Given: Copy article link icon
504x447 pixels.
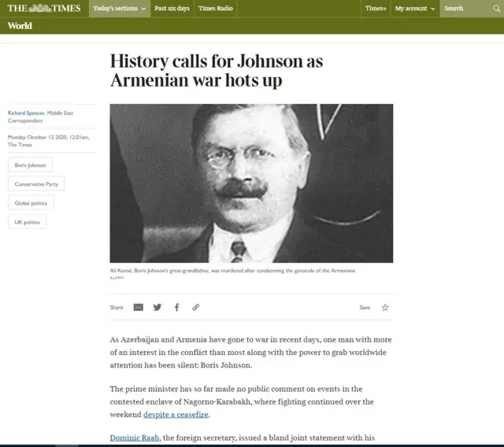Looking at the screenshot, I should [196, 307].
